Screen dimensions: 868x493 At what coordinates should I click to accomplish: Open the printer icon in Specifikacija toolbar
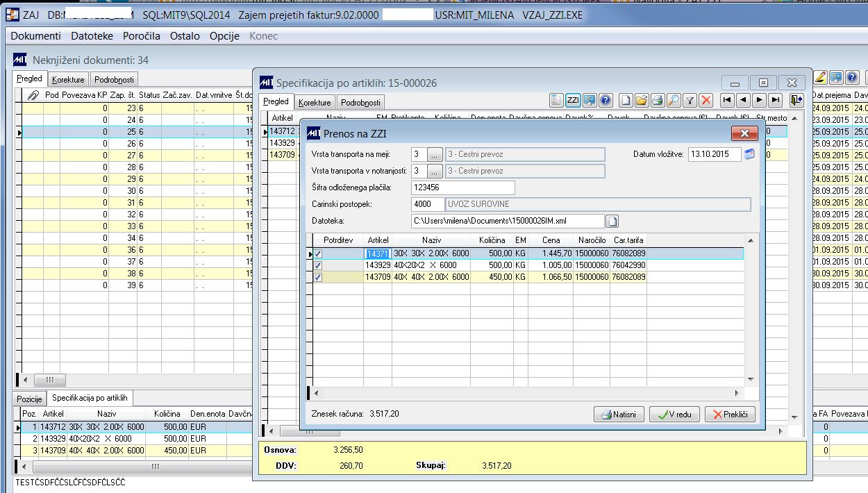pyautogui.click(x=657, y=100)
